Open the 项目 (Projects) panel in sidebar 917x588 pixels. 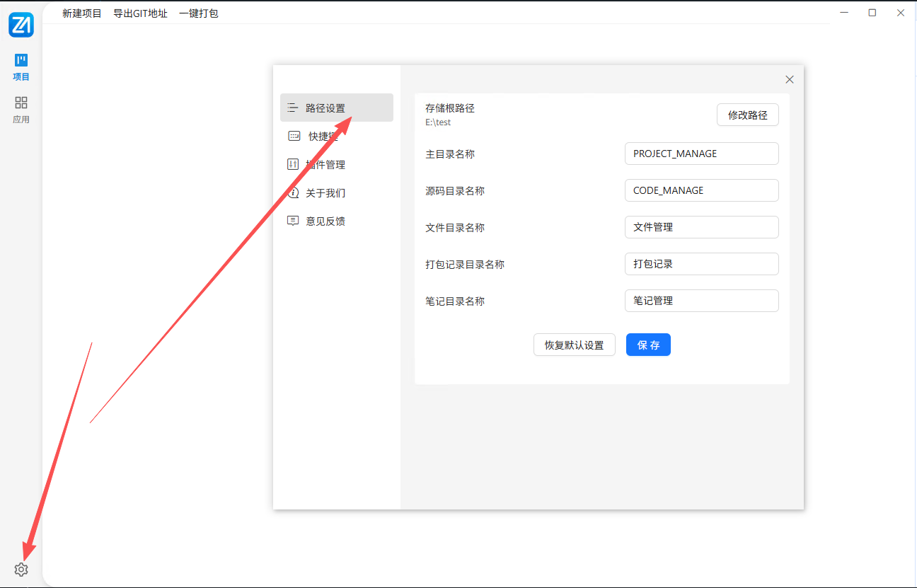click(x=21, y=67)
